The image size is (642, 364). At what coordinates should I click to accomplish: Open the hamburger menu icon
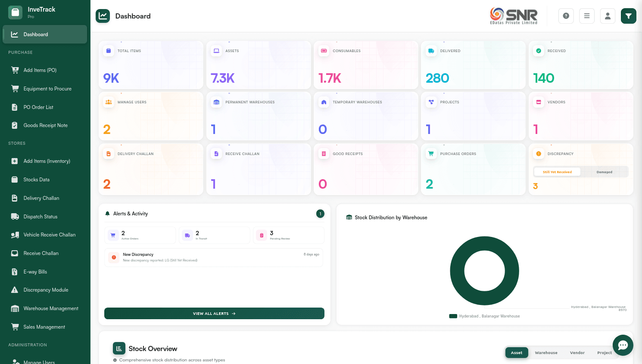click(586, 16)
